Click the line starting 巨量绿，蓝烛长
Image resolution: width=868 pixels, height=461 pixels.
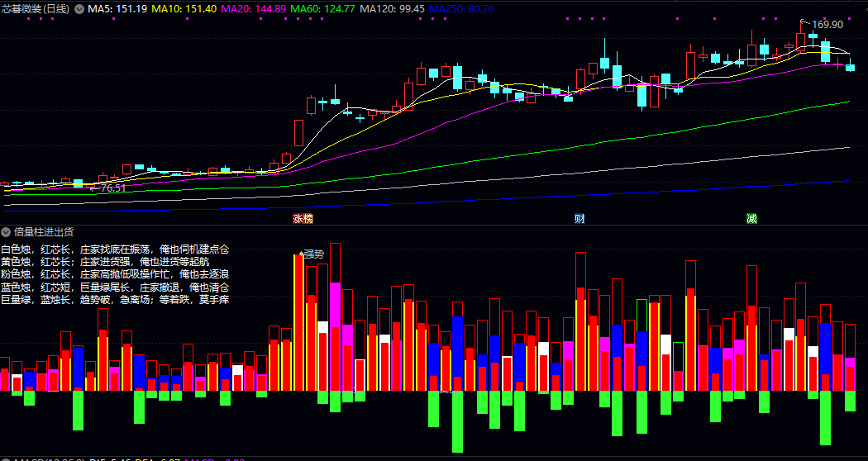pos(115,300)
